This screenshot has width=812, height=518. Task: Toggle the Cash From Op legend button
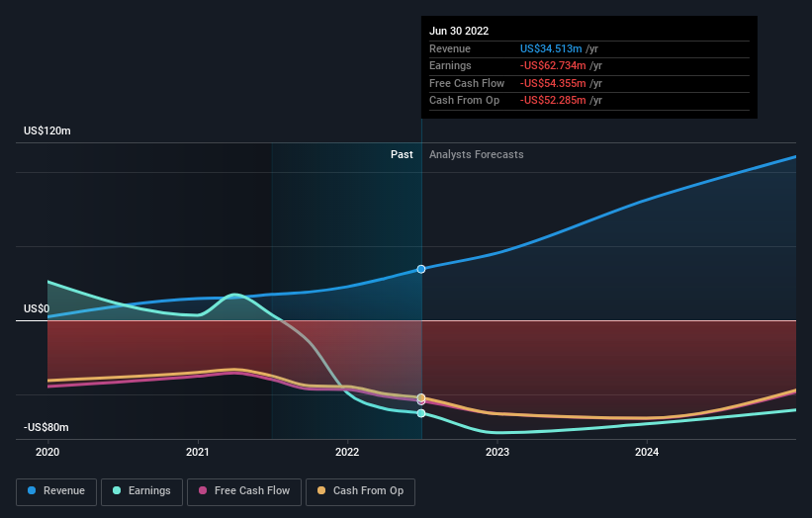pos(360,491)
